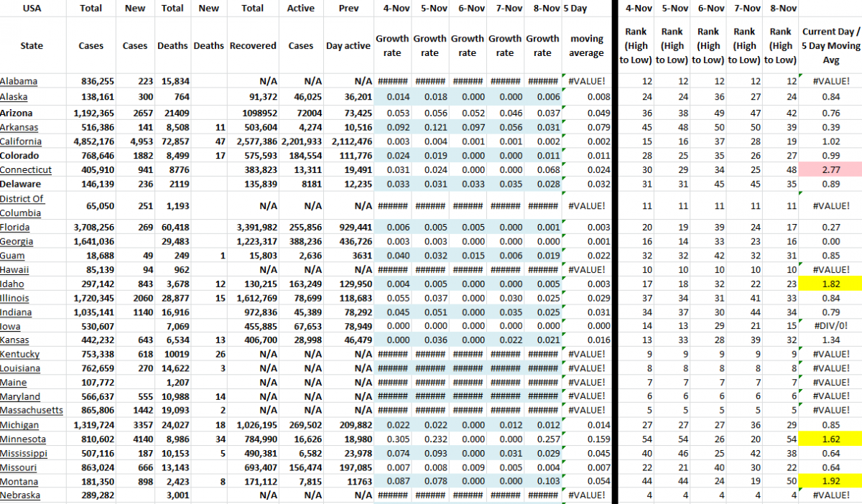
Task: Select Connecticut's pink highlighted 2.77 cell
Action: point(830,170)
